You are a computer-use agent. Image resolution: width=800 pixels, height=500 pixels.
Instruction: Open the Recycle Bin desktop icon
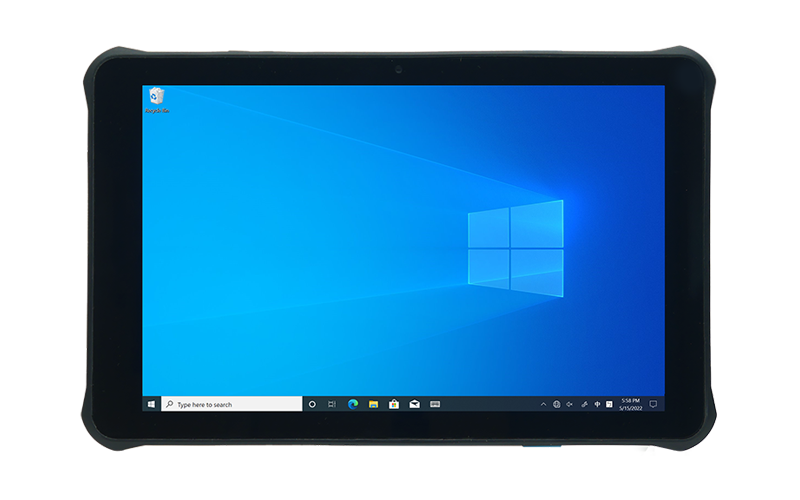tap(157, 100)
